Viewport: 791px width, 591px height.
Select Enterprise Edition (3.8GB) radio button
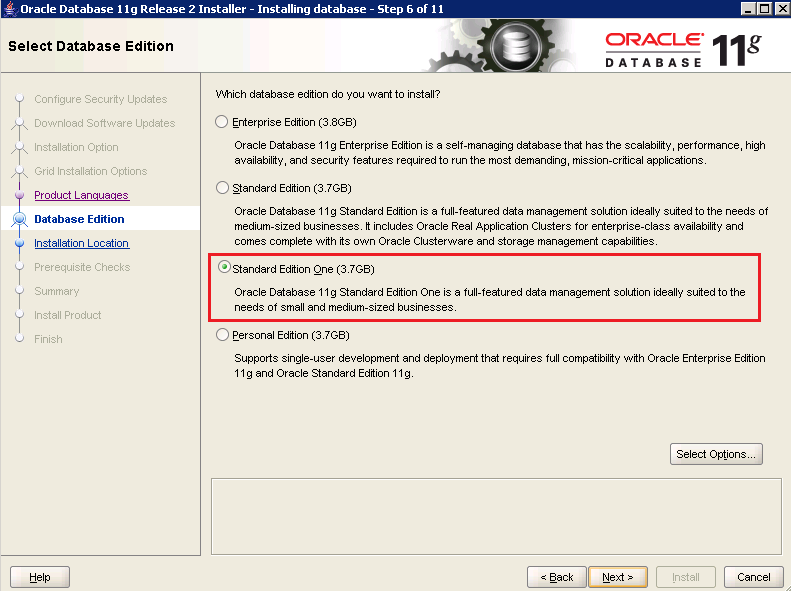click(221, 122)
